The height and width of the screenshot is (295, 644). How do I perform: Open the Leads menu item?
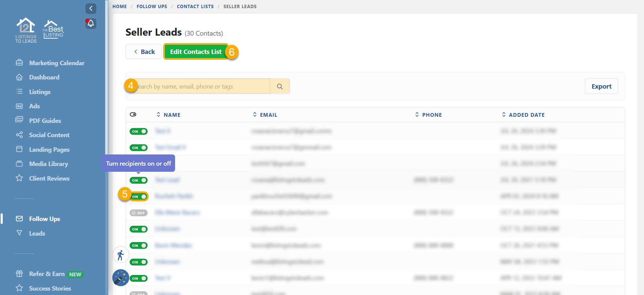(37, 233)
